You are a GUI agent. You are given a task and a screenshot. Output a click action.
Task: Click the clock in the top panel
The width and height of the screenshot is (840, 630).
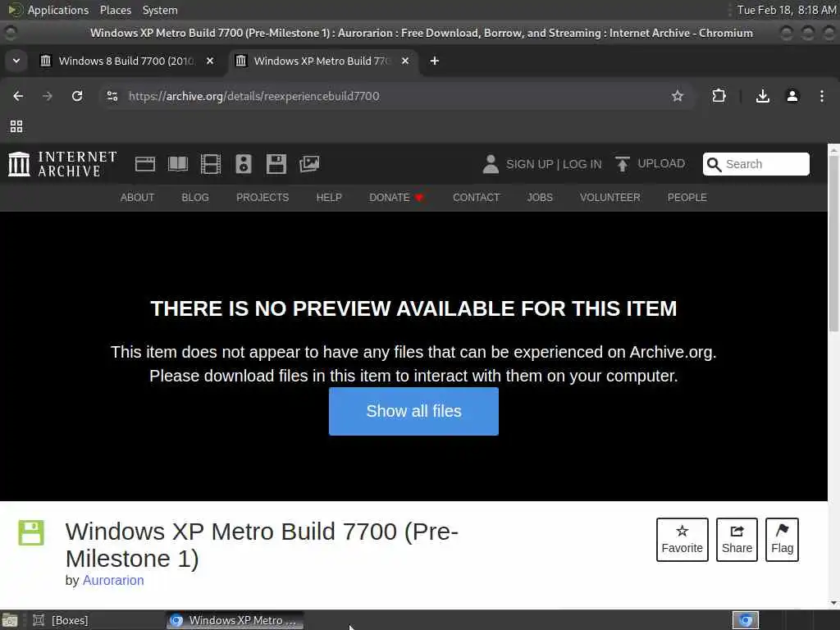point(786,10)
